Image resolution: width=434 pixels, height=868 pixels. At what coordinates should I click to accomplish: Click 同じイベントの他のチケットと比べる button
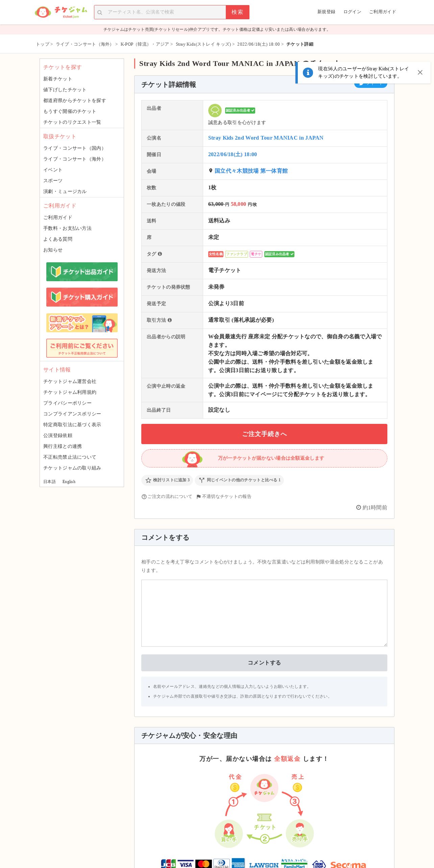[x=239, y=480]
